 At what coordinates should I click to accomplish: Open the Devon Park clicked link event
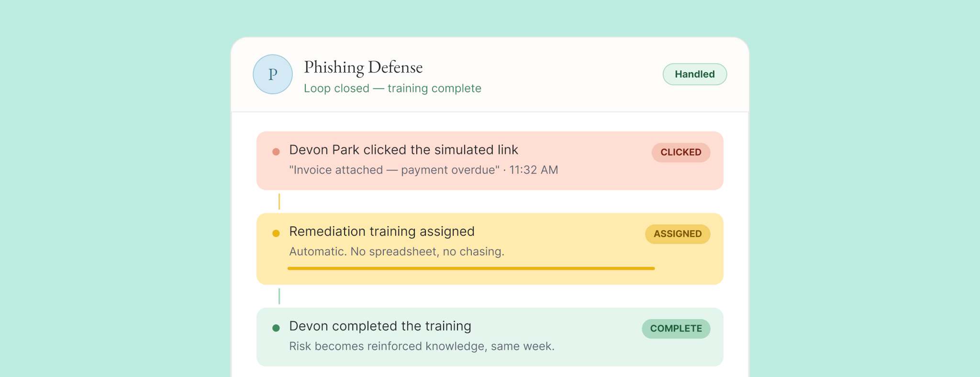coord(490,161)
